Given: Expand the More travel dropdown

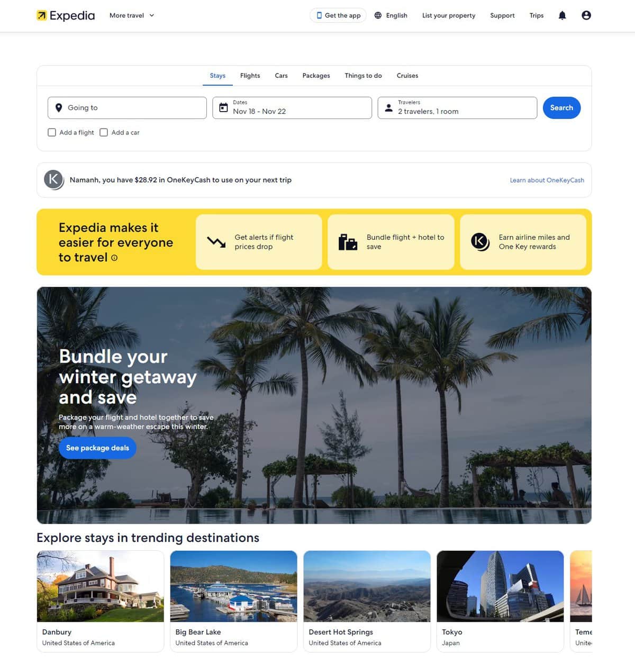Looking at the screenshot, I should tap(132, 15).
